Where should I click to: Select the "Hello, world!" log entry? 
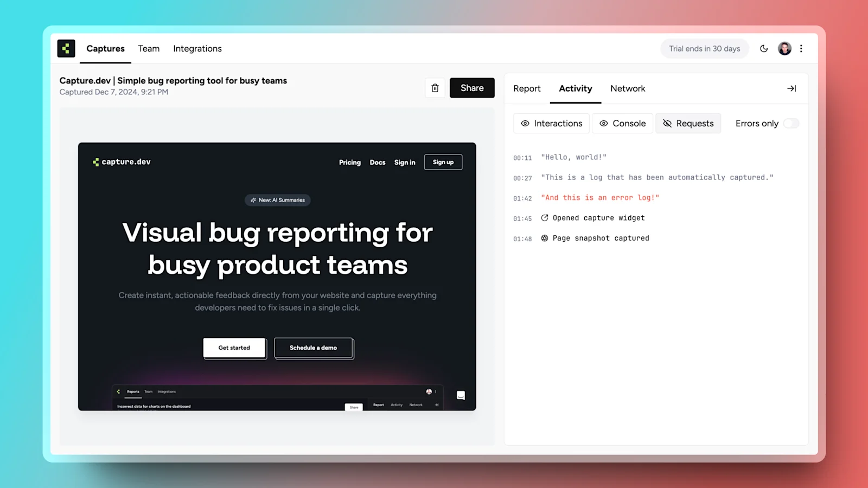pyautogui.click(x=574, y=157)
